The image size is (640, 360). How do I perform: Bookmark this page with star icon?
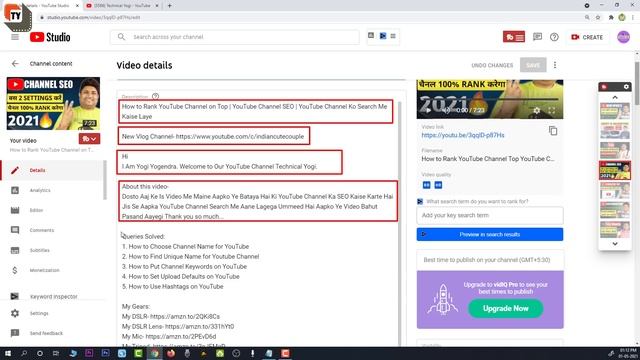[598, 18]
